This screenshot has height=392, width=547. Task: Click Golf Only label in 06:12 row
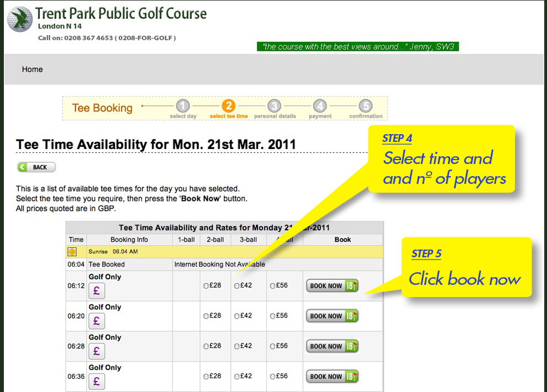(x=104, y=277)
